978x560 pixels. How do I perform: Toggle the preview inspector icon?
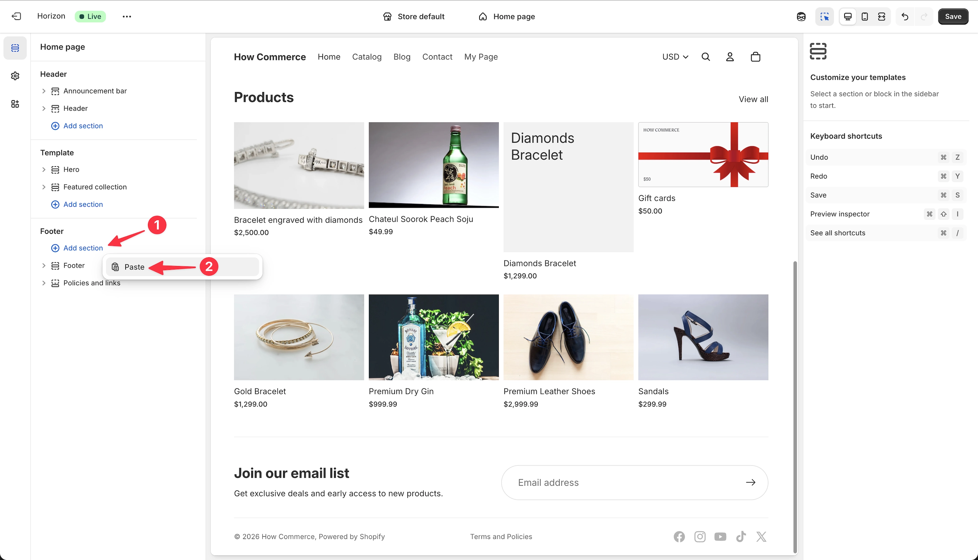[824, 17]
